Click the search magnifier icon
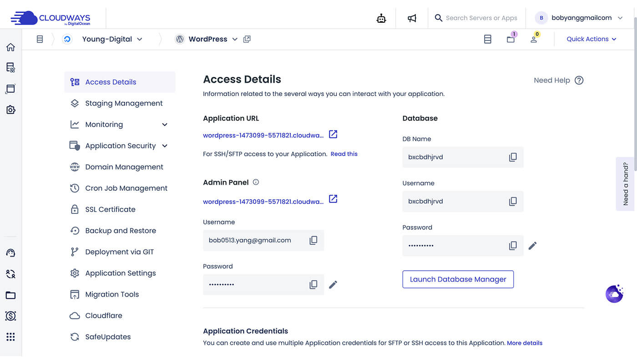Screen dimensions: 637x364 pos(439,18)
